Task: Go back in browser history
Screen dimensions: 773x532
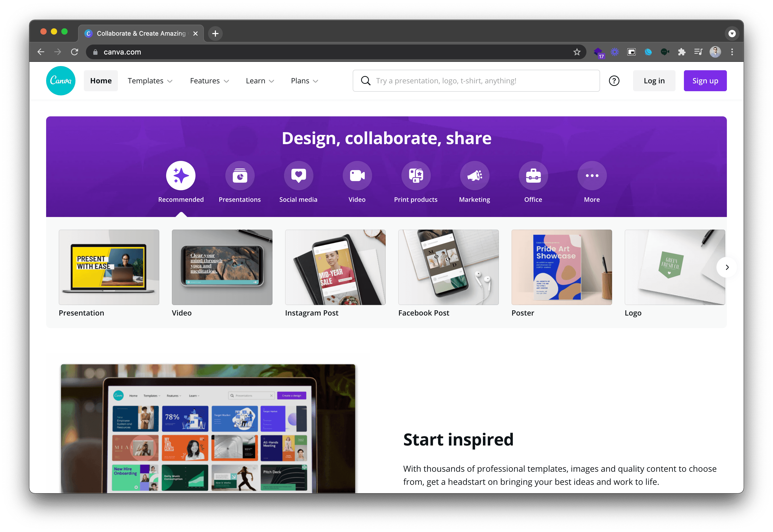Action: [x=41, y=52]
